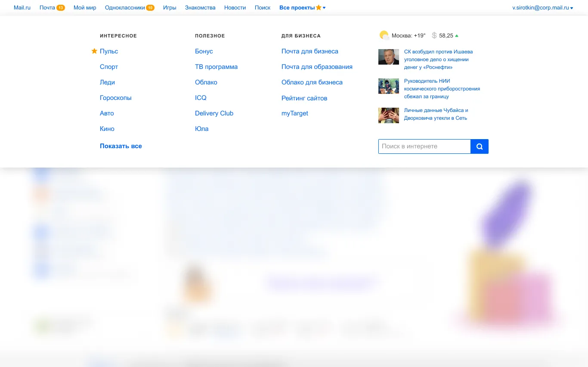Open Почта для бизнеса
The height and width of the screenshot is (367, 588).
click(310, 51)
